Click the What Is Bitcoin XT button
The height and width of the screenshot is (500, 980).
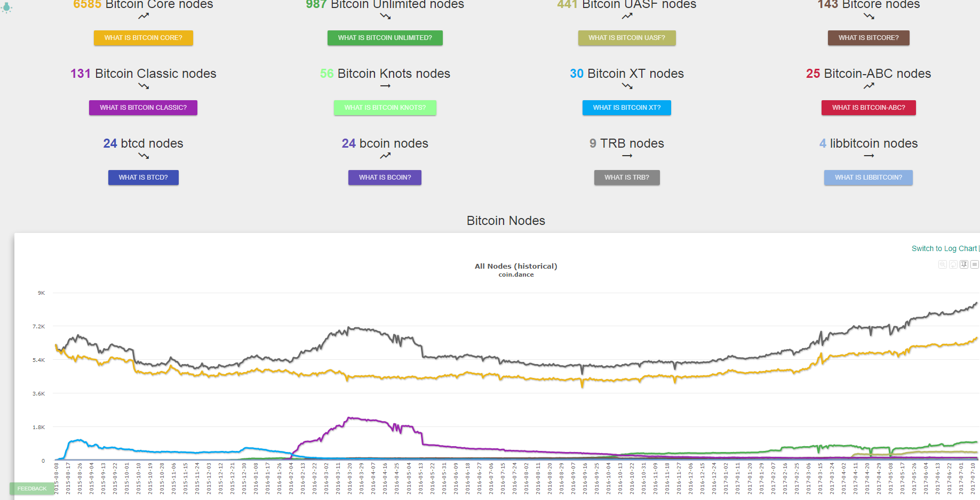(x=627, y=108)
